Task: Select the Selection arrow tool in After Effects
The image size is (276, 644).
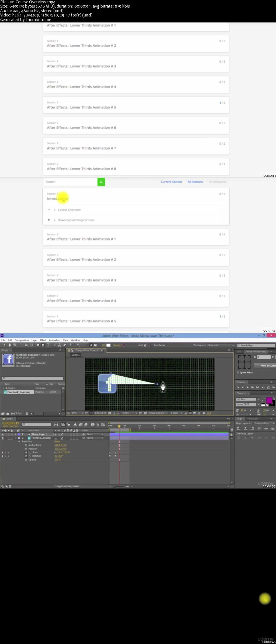Action: (5, 345)
